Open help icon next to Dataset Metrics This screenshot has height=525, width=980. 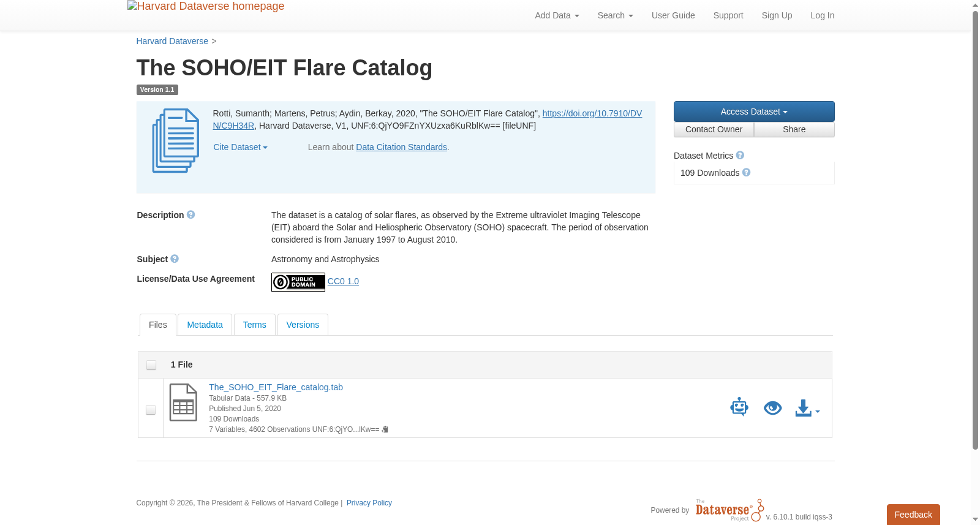pos(740,156)
